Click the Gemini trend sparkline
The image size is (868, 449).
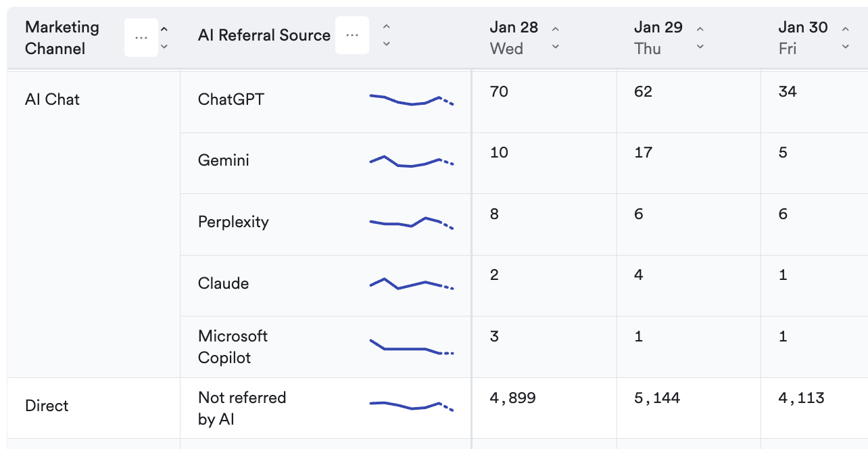coord(411,162)
